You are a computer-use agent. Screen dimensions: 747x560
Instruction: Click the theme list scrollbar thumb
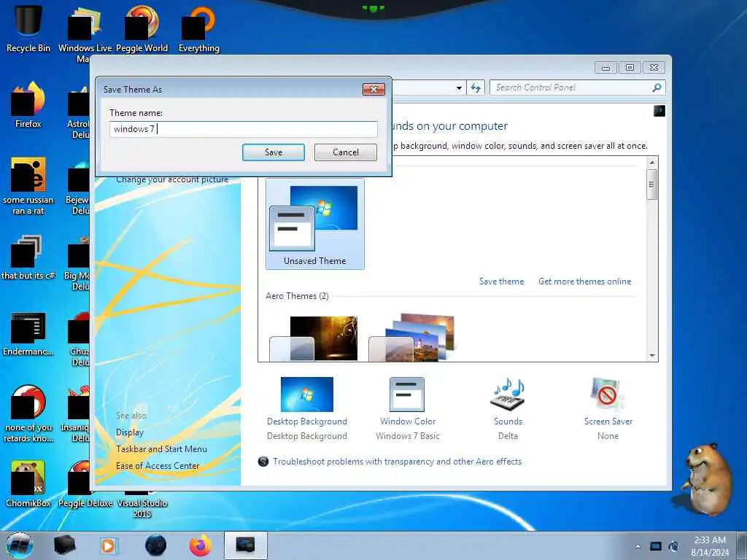[x=652, y=184]
